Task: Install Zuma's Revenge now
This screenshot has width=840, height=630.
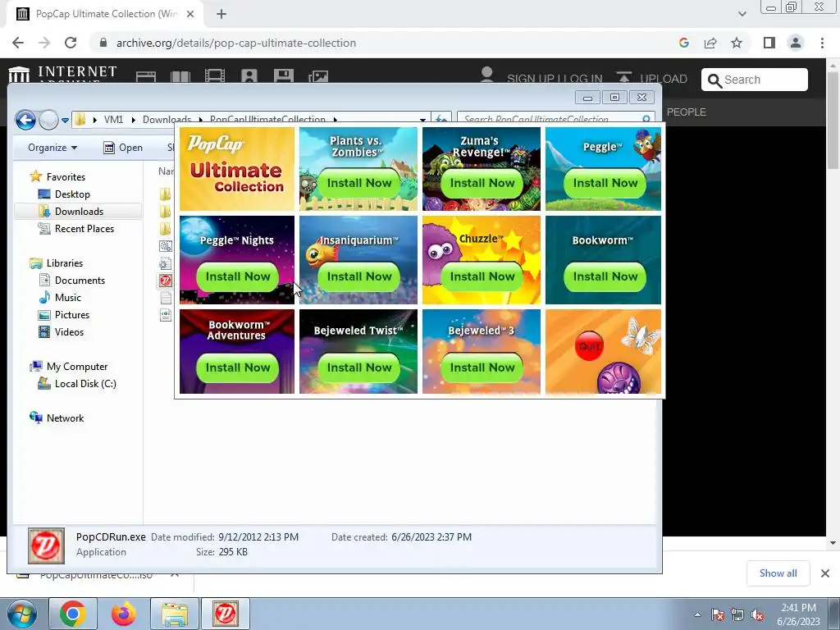Action: point(482,183)
